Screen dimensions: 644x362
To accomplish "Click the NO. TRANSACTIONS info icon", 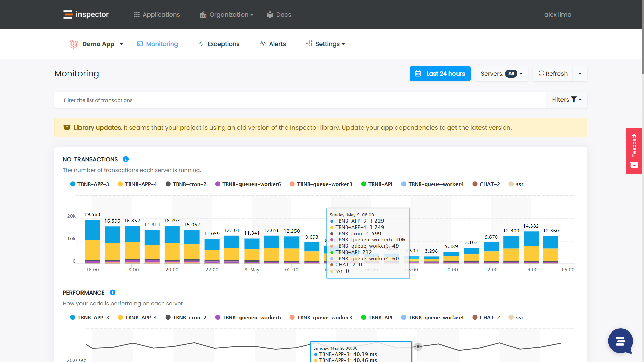I will 126,159.
